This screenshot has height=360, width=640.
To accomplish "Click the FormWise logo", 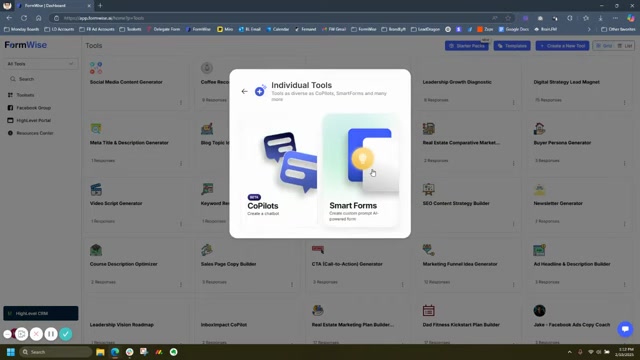I will coord(26,45).
